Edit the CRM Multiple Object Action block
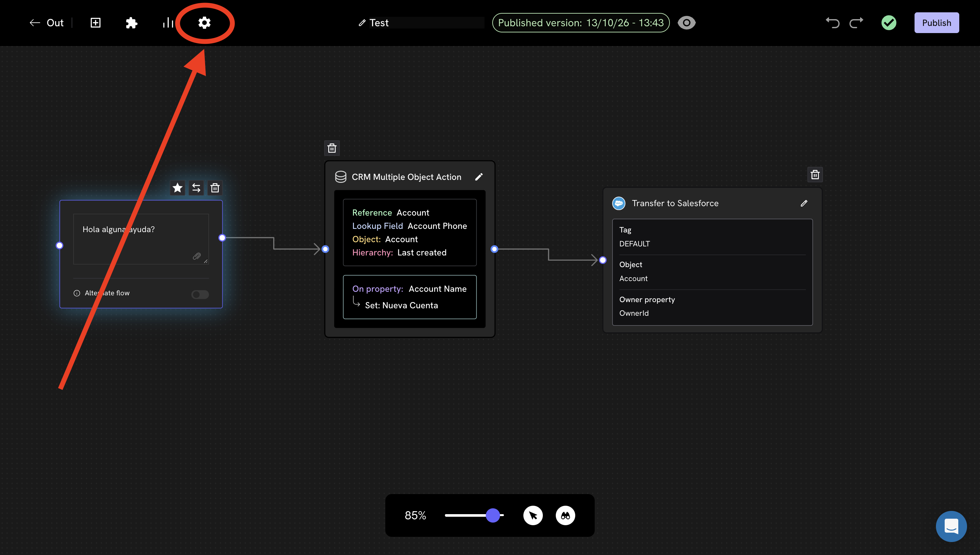Screen dimensions: 980x555 tap(479, 177)
